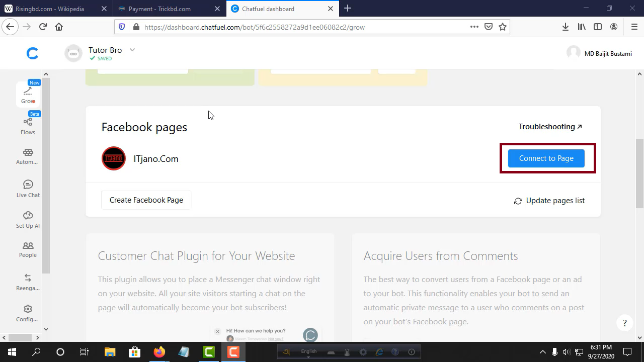
Task: Show hidden system tray icons
Action: (x=542, y=352)
